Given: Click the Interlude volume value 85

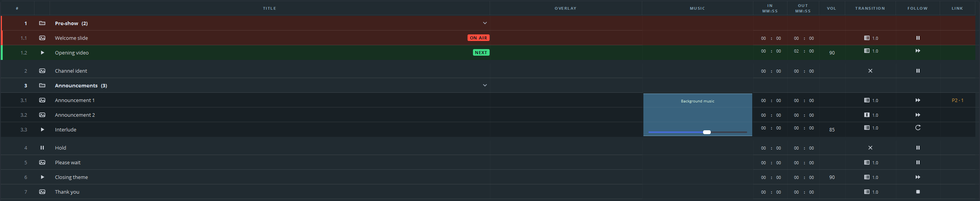Looking at the screenshot, I should point(832,129).
